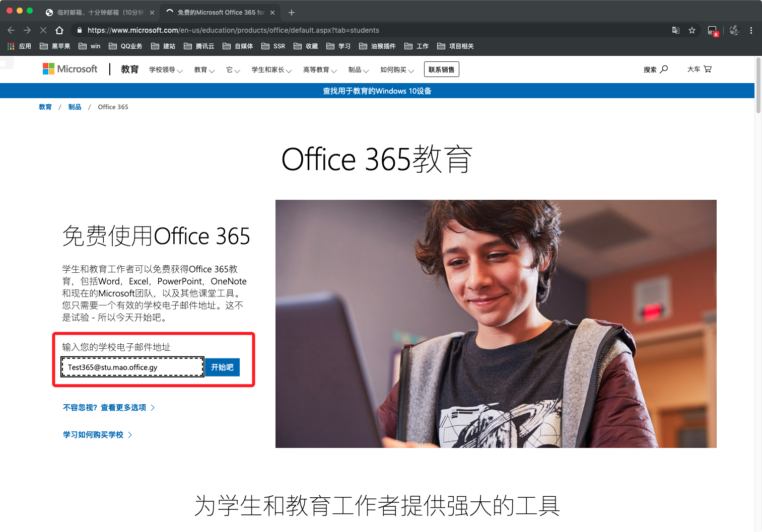Click the 开始吧 button

click(222, 367)
